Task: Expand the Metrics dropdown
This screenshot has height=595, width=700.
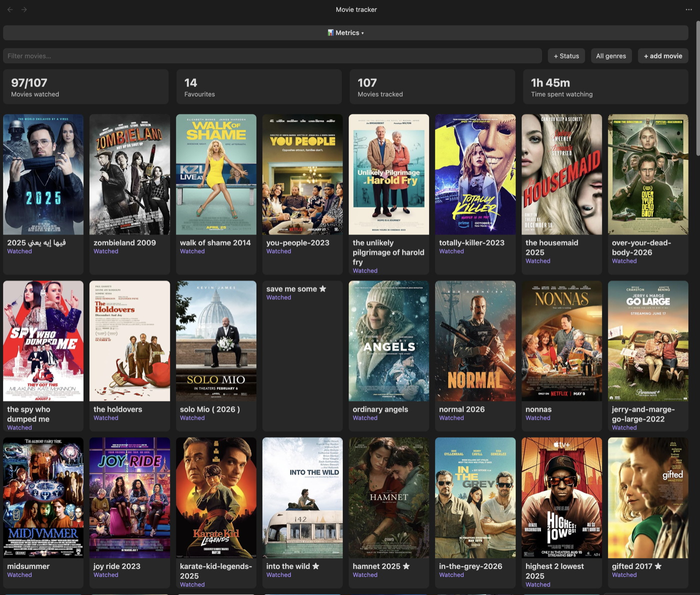Action: point(345,33)
